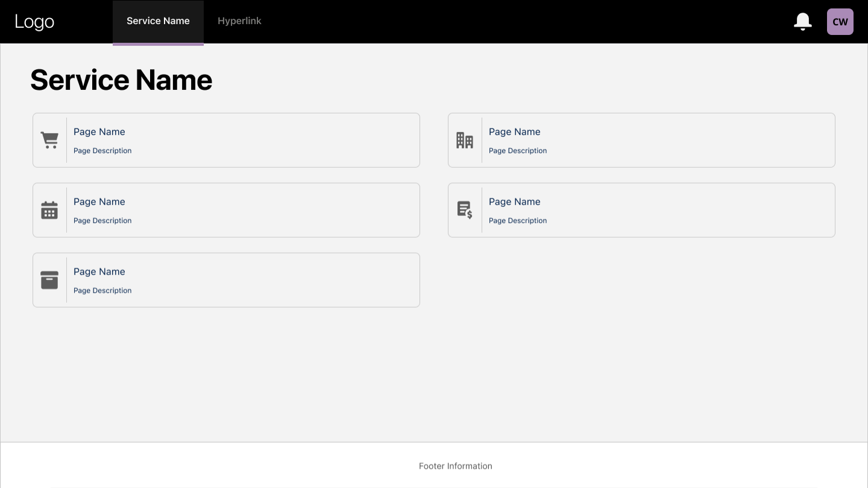Click Page Name text in shopping cart card
This screenshot has height=488, width=868.
tap(99, 132)
